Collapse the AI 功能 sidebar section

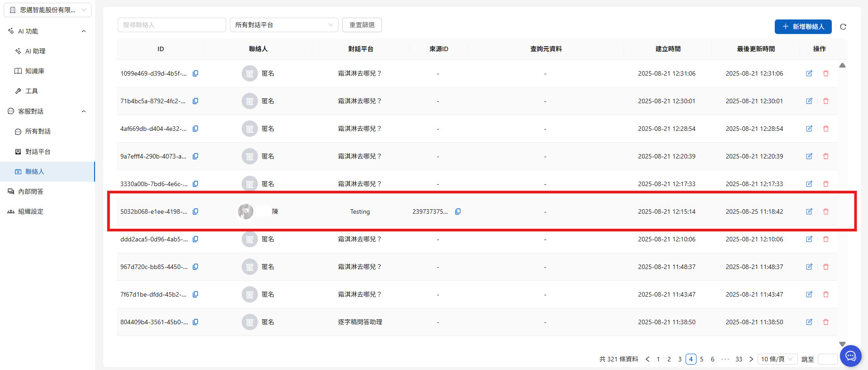pos(84,31)
